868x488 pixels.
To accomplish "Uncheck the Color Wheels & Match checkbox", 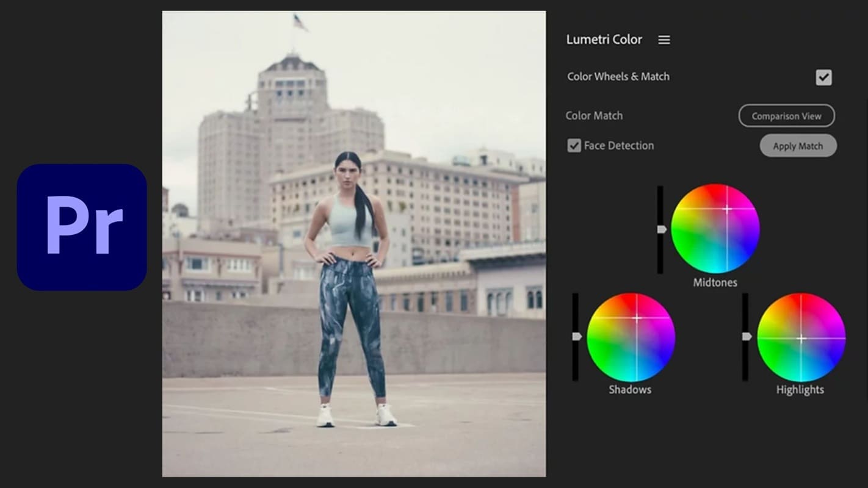I will (x=823, y=77).
